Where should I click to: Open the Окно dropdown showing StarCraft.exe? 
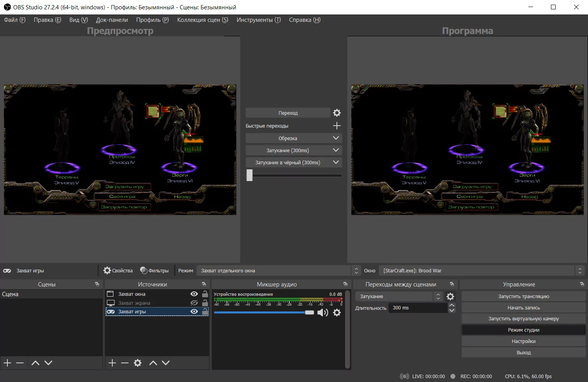[x=482, y=270]
